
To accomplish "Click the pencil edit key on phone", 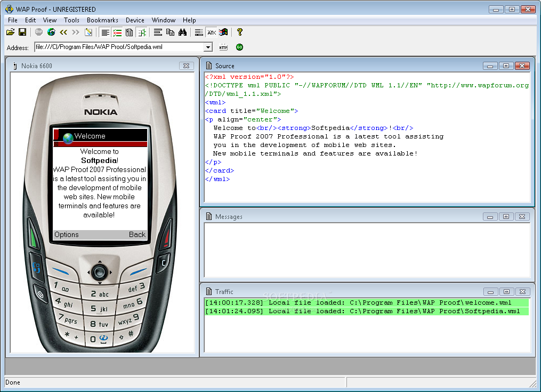I will [41, 294].
